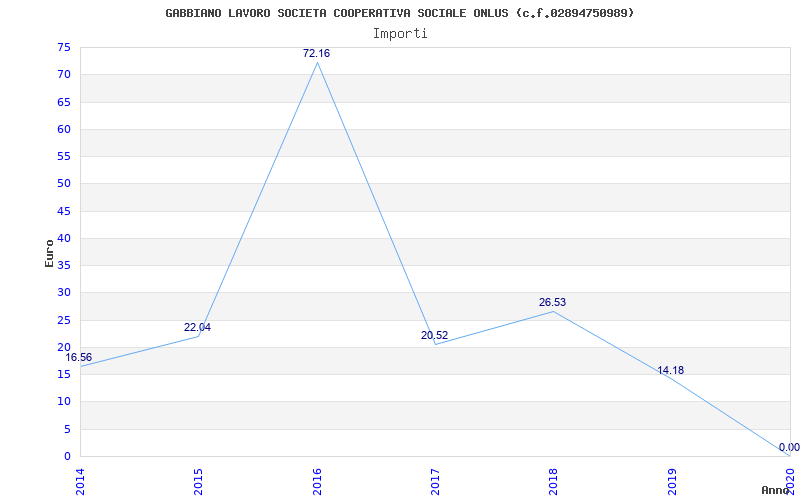800x500 pixels.
Task: Click the 14.18 data label
Action: (x=670, y=370)
